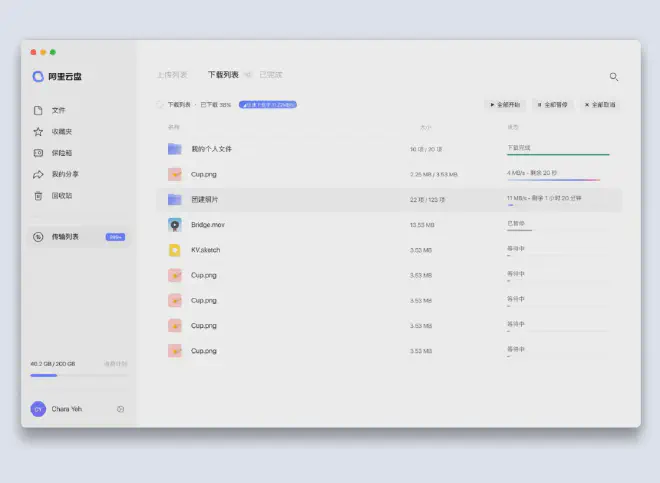The width and height of the screenshot is (660, 483).
Task: Select the 我的个人文件 folder row
Action: click(210, 149)
